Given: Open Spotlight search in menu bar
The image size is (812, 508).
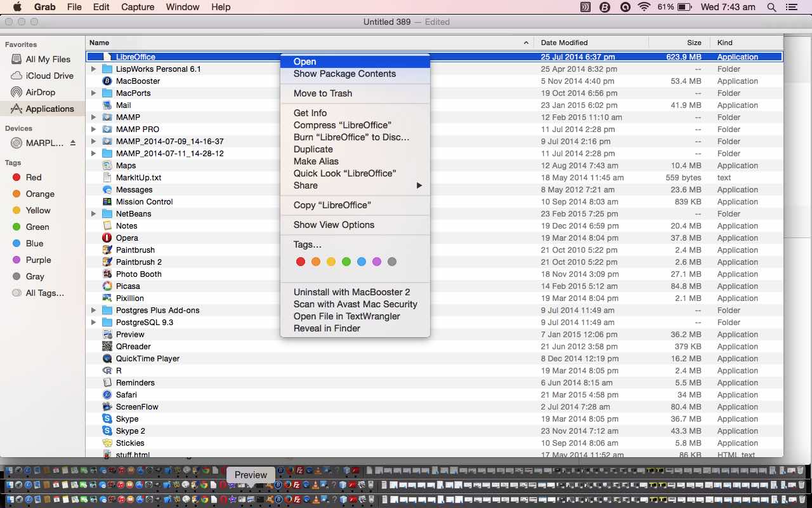Looking at the screenshot, I should [771, 7].
